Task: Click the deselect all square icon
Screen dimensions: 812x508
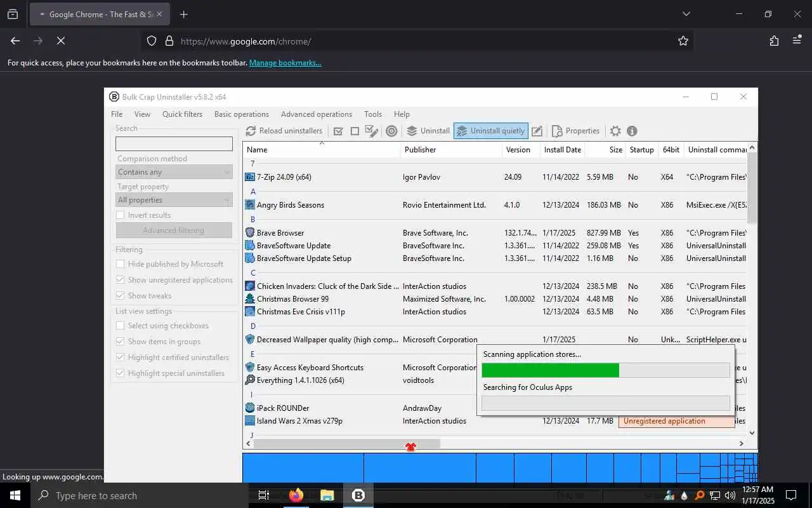Action: 355,131
